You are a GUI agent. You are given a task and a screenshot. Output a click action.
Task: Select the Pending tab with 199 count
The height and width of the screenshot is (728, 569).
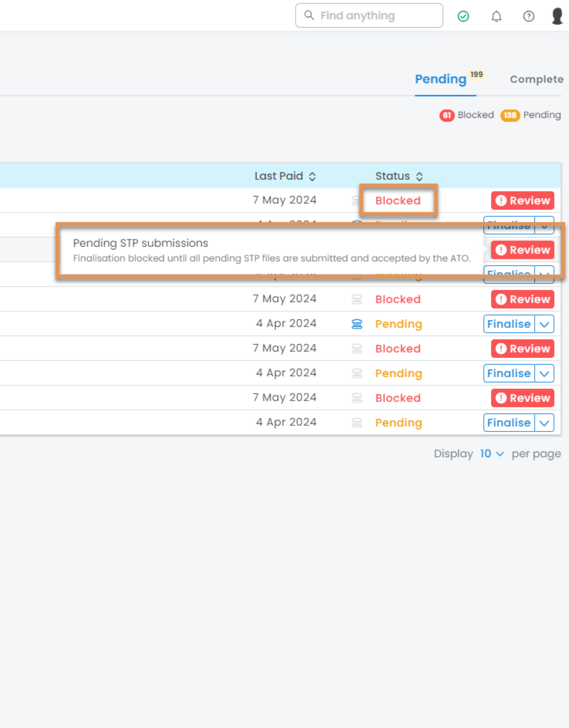coord(441,79)
